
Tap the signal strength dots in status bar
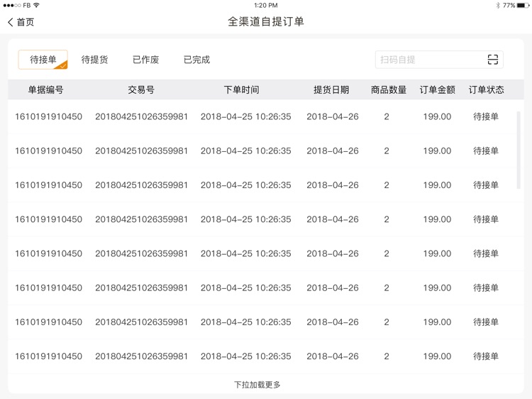tap(12, 5)
